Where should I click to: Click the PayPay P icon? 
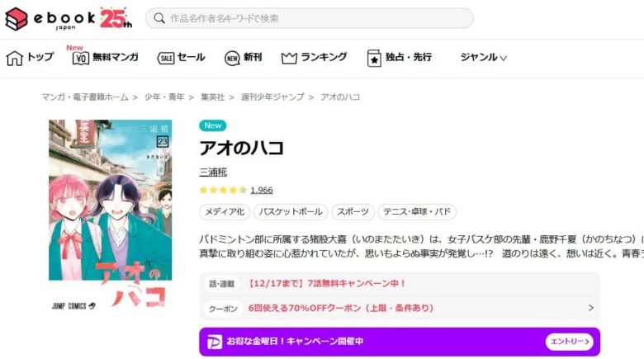[214, 342]
